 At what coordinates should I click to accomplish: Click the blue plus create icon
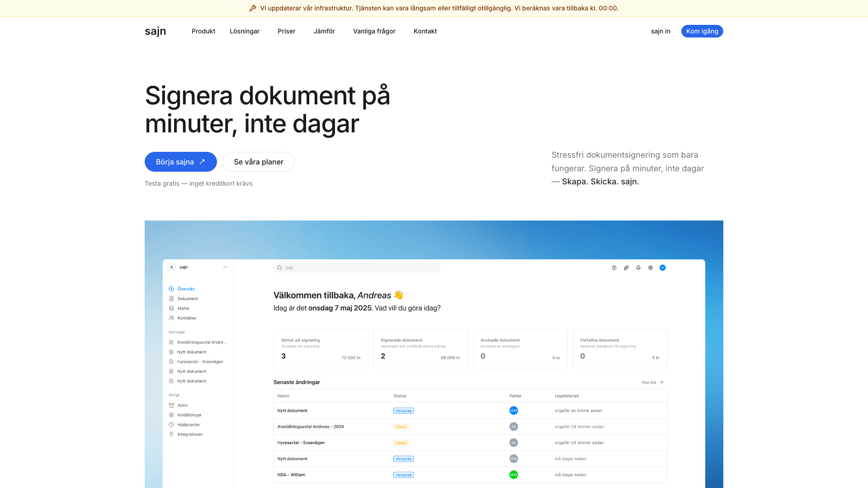point(663,268)
